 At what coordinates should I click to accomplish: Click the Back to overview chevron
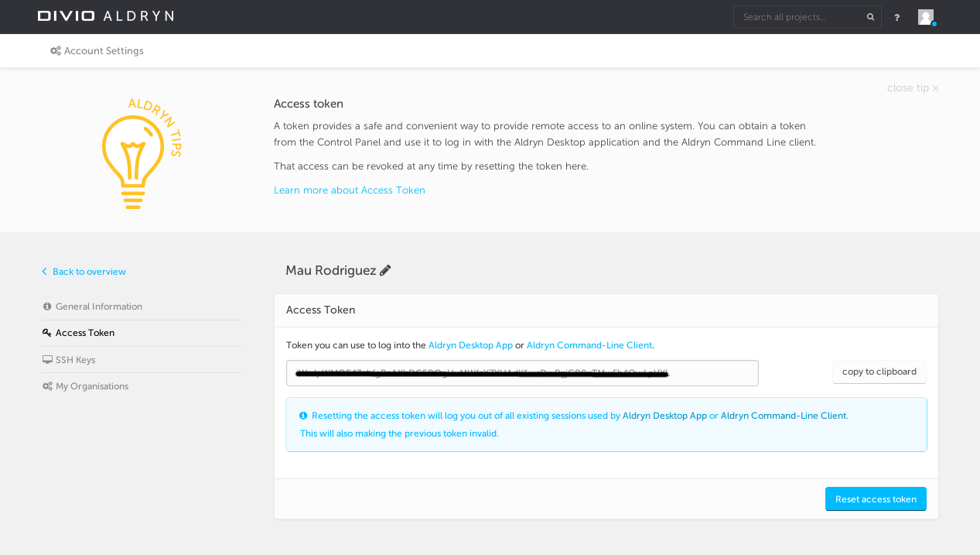point(45,272)
